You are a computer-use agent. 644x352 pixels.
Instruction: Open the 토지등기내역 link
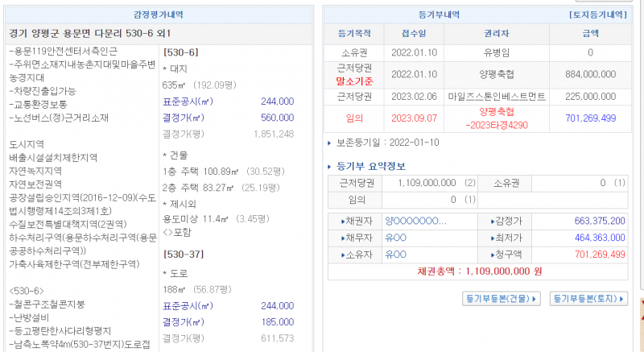(x=597, y=14)
